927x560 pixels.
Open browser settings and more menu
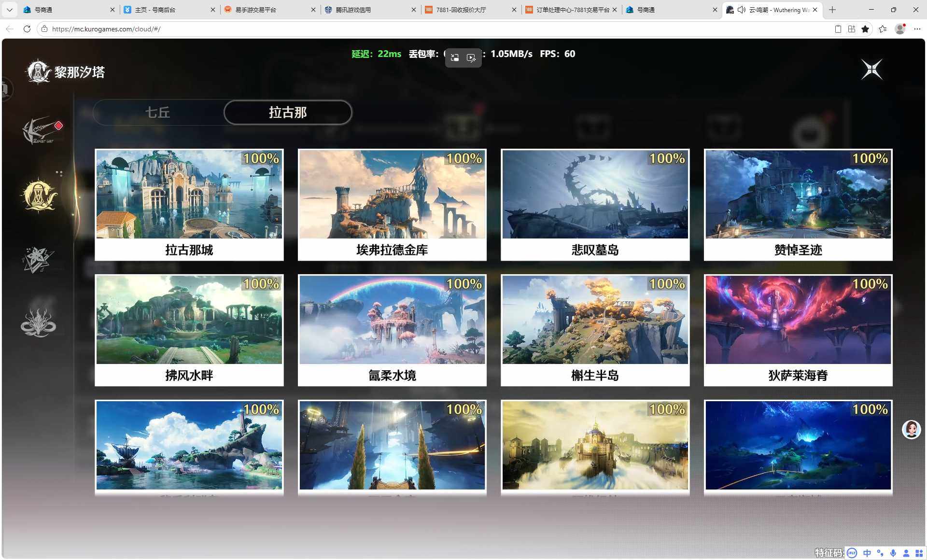pos(917,29)
